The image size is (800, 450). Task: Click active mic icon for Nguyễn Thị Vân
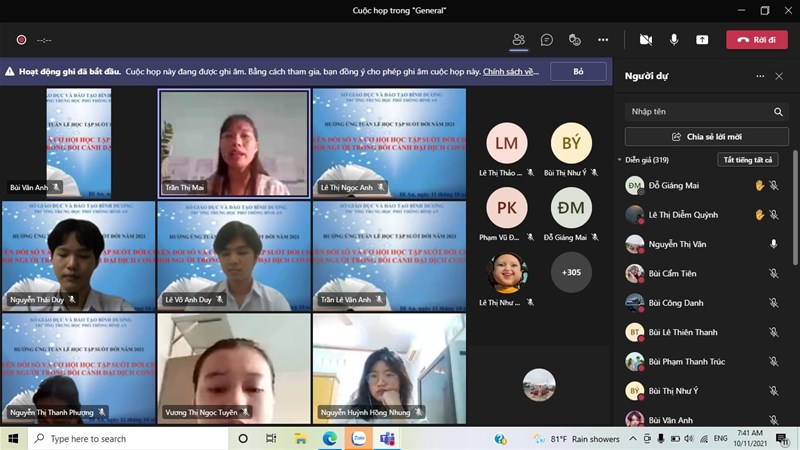[774, 244]
